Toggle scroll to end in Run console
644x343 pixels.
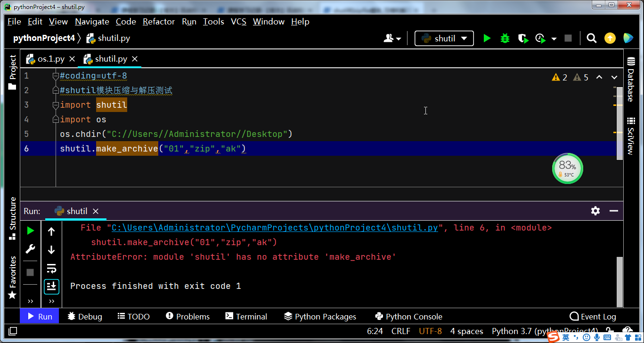pyautogui.click(x=51, y=286)
